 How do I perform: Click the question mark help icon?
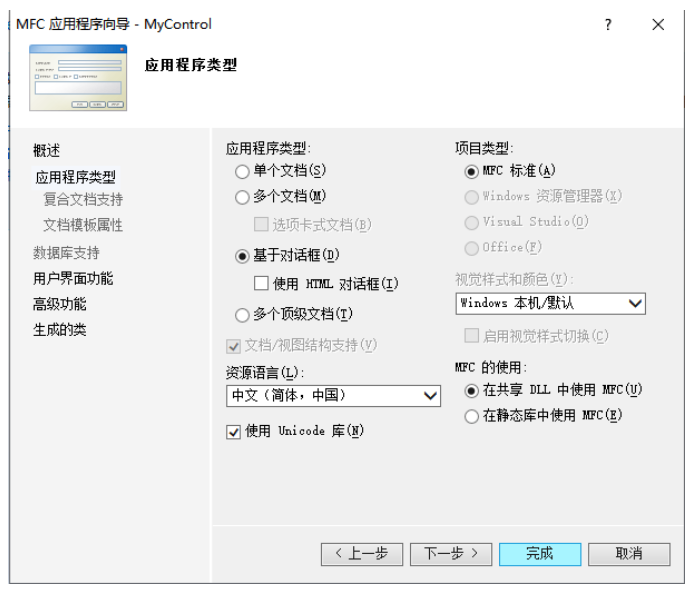[608, 24]
